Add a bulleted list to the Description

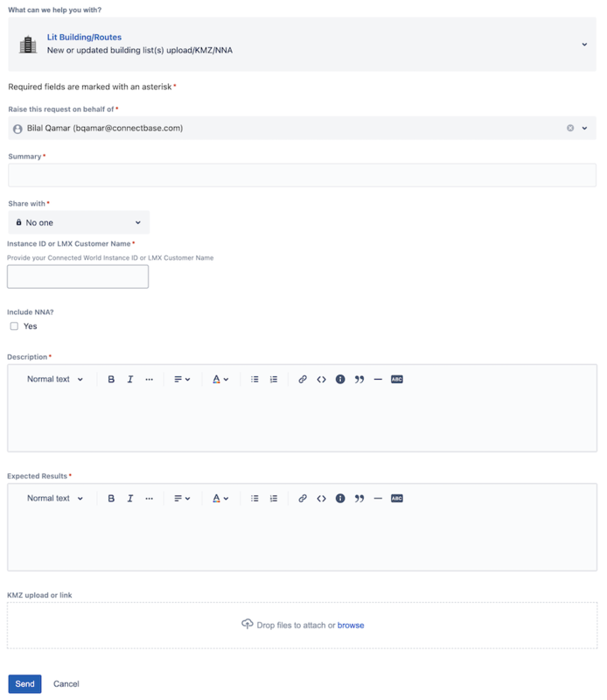255,379
